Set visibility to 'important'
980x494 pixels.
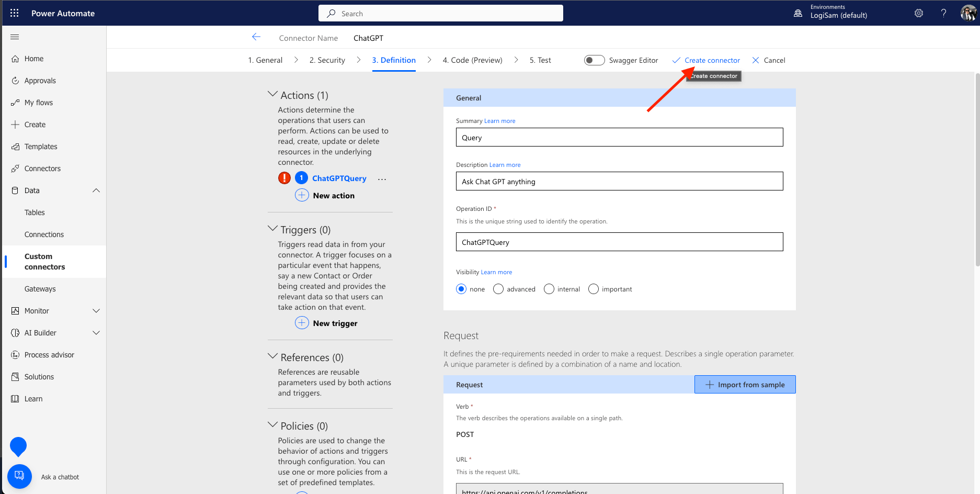pyautogui.click(x=594, y=289)
